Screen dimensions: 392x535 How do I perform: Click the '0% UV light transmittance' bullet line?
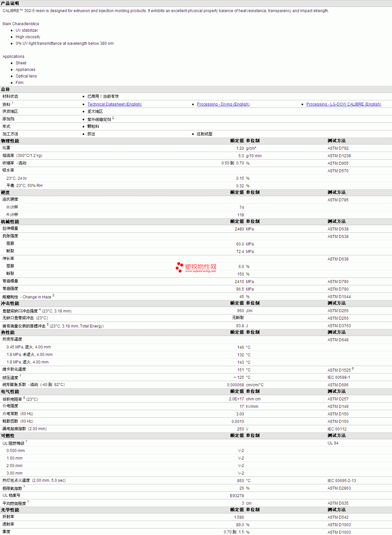tap(65, 43)
